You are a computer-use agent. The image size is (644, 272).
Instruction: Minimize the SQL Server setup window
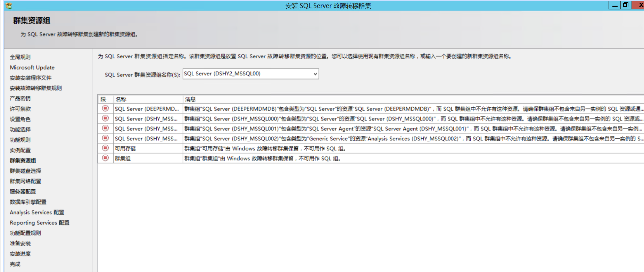[x=614, y=5]
